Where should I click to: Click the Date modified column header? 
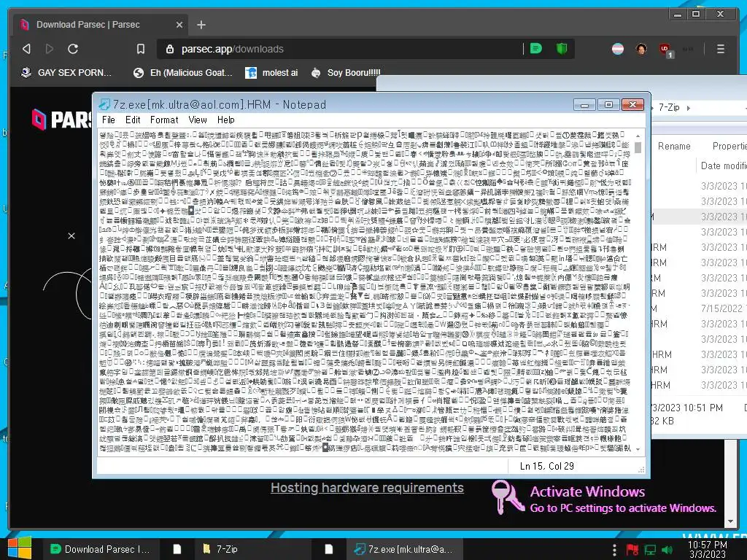pos(724,166)
